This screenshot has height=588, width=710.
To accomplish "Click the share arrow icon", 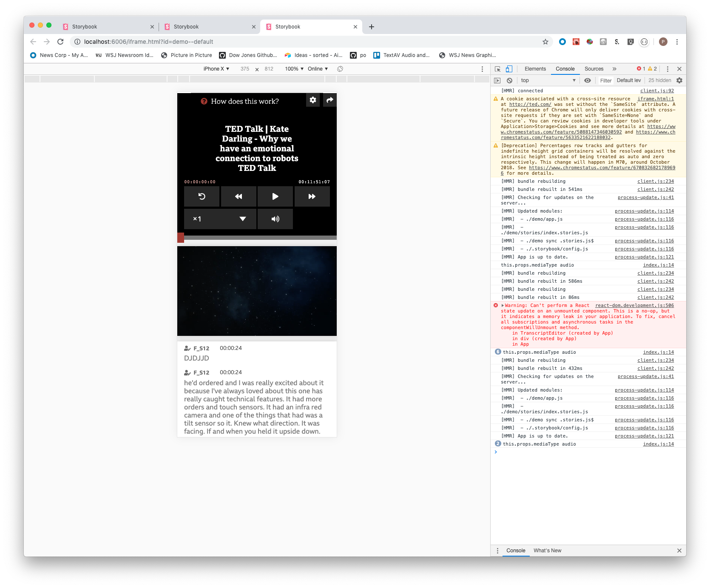I will pos(330,100).
